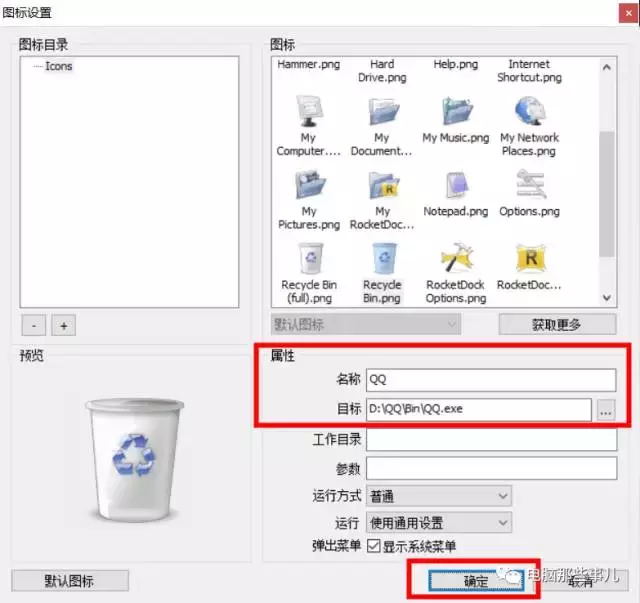
Task: Confirm with the 确定 button
Action: pyautogui.click(x=476, y=581)
